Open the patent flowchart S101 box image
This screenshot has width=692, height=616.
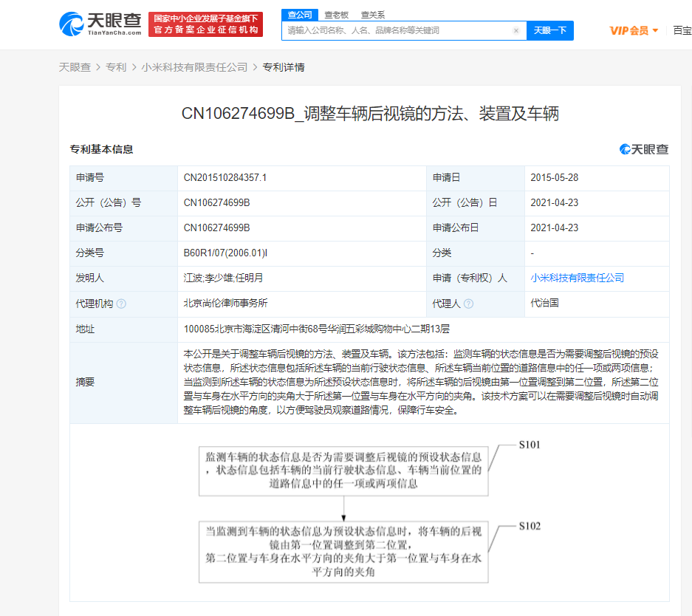pyautogui.click(x=343, y=470)
